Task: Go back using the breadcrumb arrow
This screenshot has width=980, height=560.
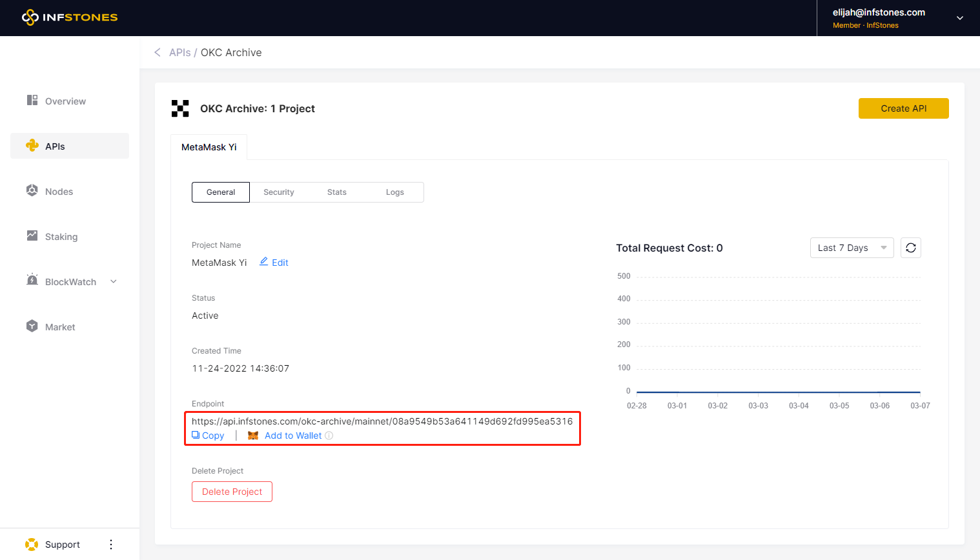Action: coord(157,52)
